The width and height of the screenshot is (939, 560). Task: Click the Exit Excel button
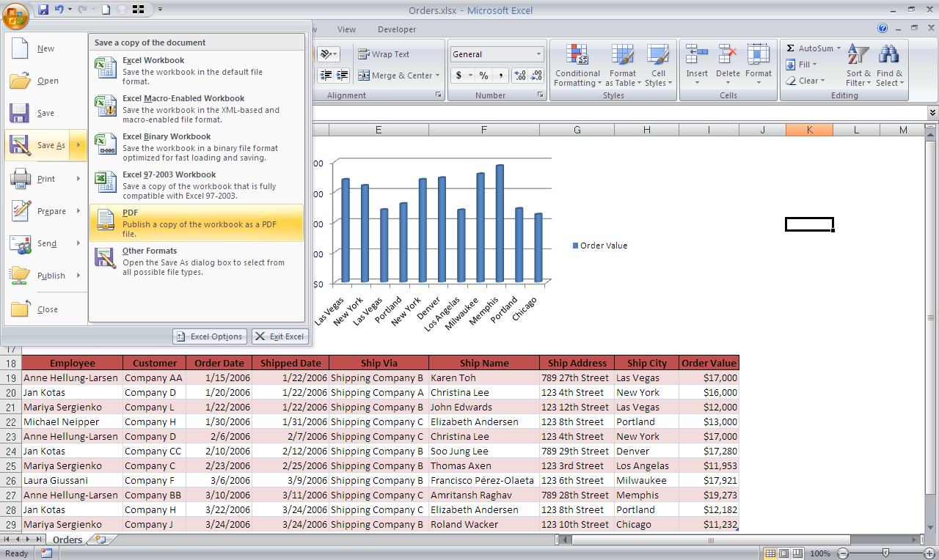click(x=279, y=336)
